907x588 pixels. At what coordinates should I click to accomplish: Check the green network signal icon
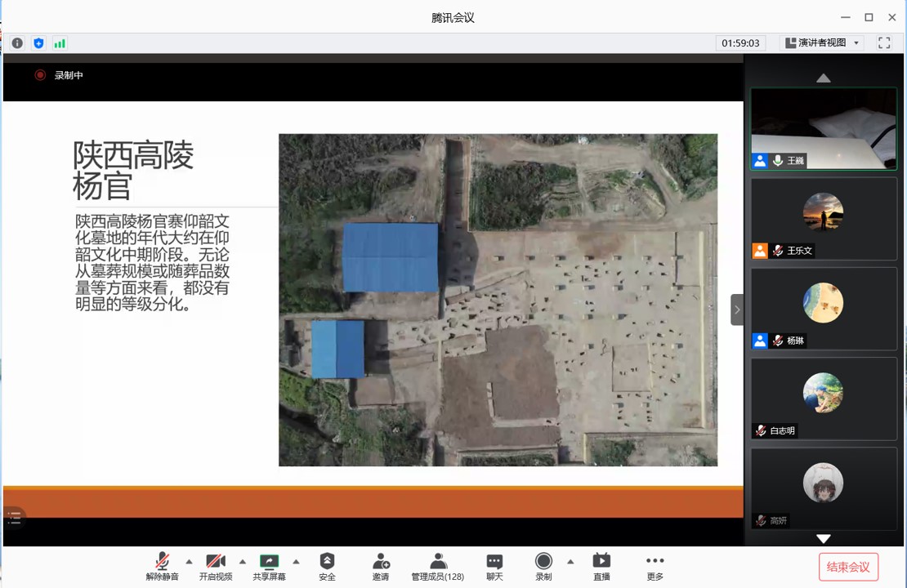click(60, 43)
